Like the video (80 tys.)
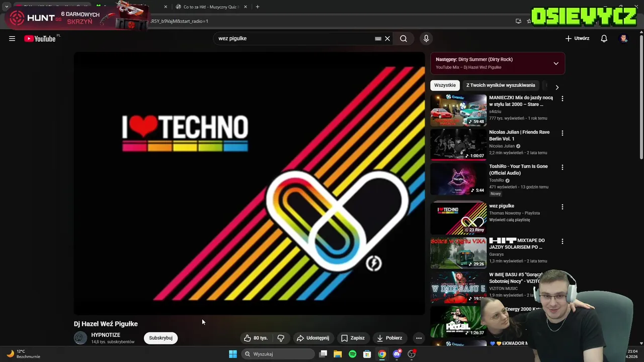 [256, 338]
